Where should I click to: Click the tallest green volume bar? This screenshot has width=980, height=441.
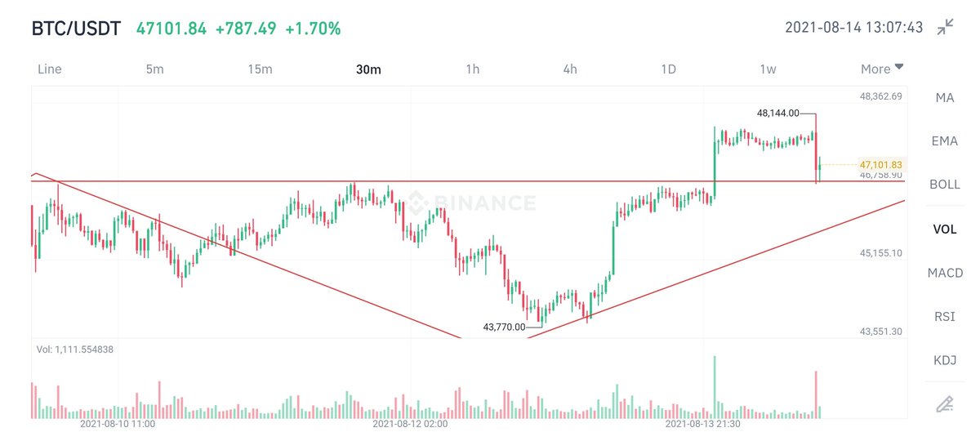(715, 387)
